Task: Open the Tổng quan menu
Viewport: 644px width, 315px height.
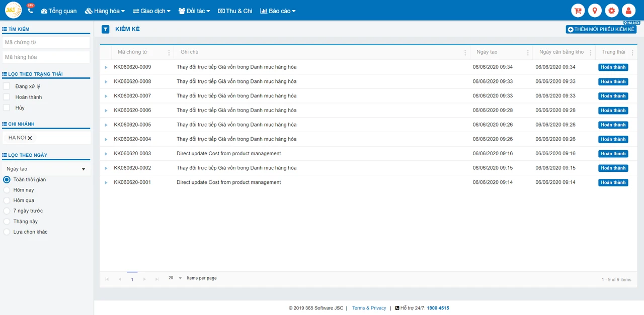Action: click(59, 11)
